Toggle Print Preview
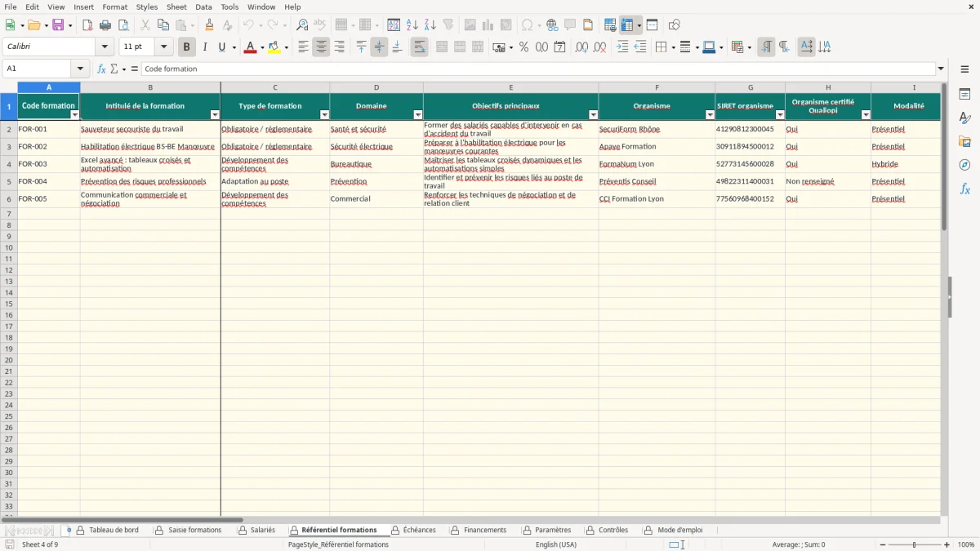Image resolution: width=980 pixels, height=551 pixels. click(123, 25)
